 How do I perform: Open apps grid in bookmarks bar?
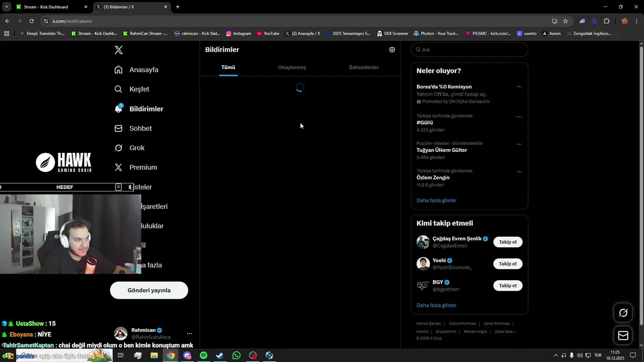point(7,34)
